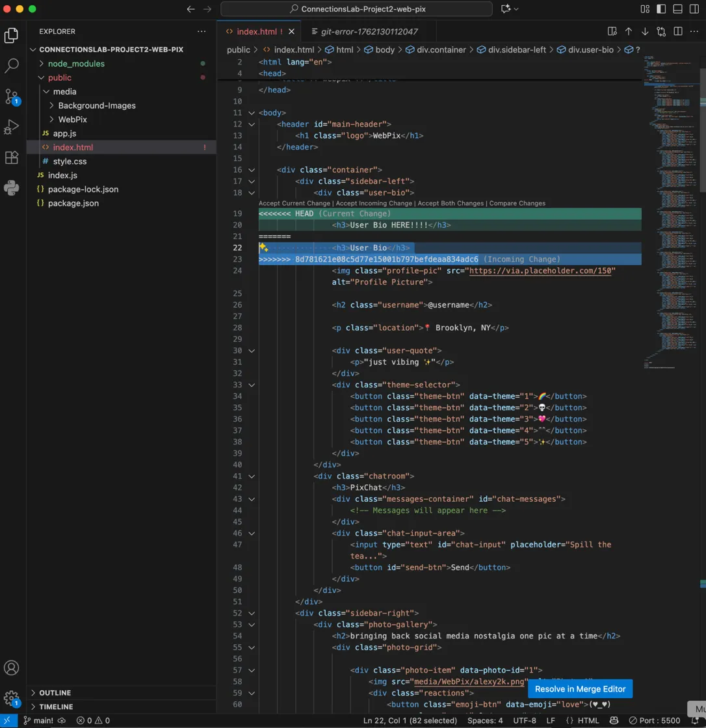The image size is (706, 728).
Task: Click the Accounts icon
Action: pyautogui.click(x=12, y=668)
